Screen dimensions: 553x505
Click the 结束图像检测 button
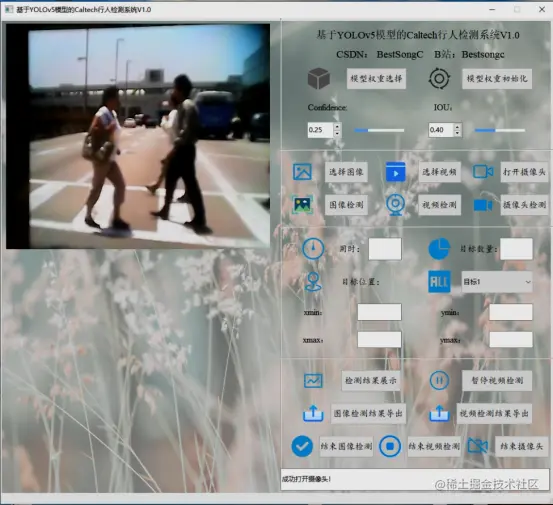[346, 446]
